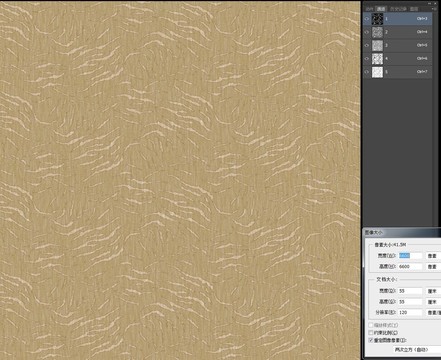This screenshot has height=360, width=441.
Task: Click the resolution field showing 120
Action: pyautogui.click(x=410, y=312)
